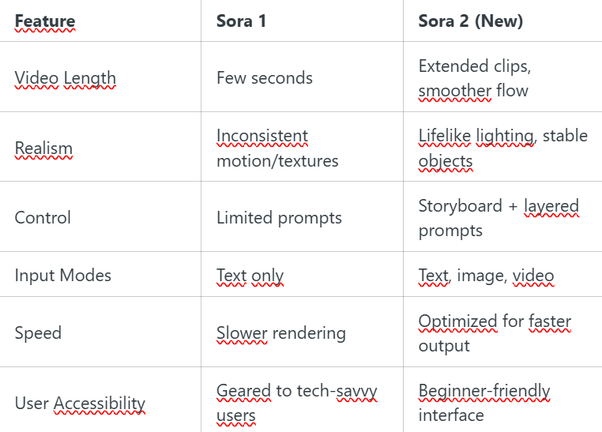Click the Lifelike lighting, stable objects cell
The image size is (602, 432).
(503, 148)
